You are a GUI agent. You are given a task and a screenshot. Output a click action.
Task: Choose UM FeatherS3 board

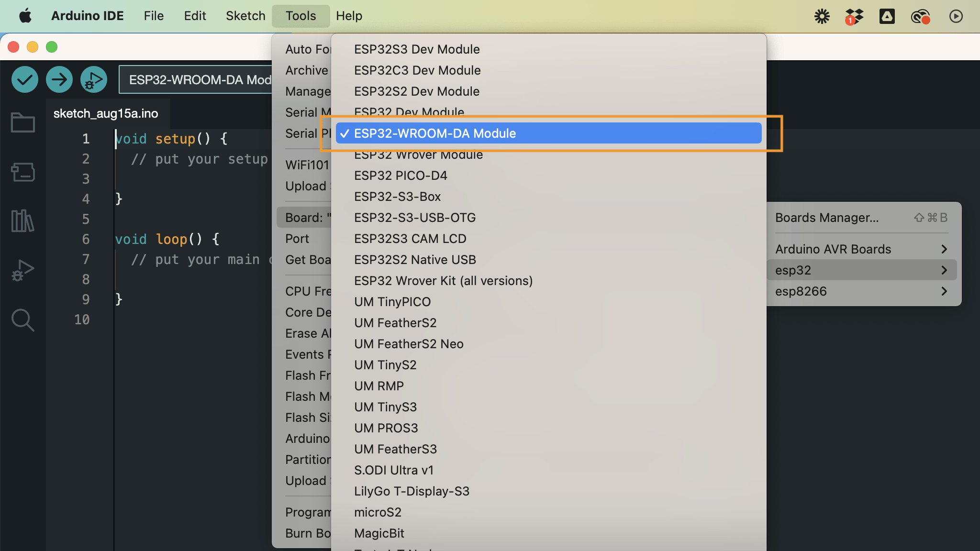548,449
